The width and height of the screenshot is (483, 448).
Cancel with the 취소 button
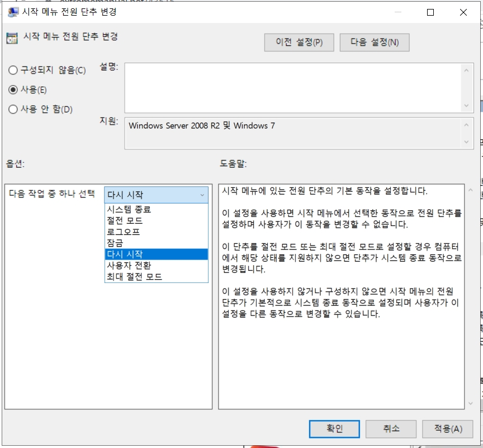point(391,429)
